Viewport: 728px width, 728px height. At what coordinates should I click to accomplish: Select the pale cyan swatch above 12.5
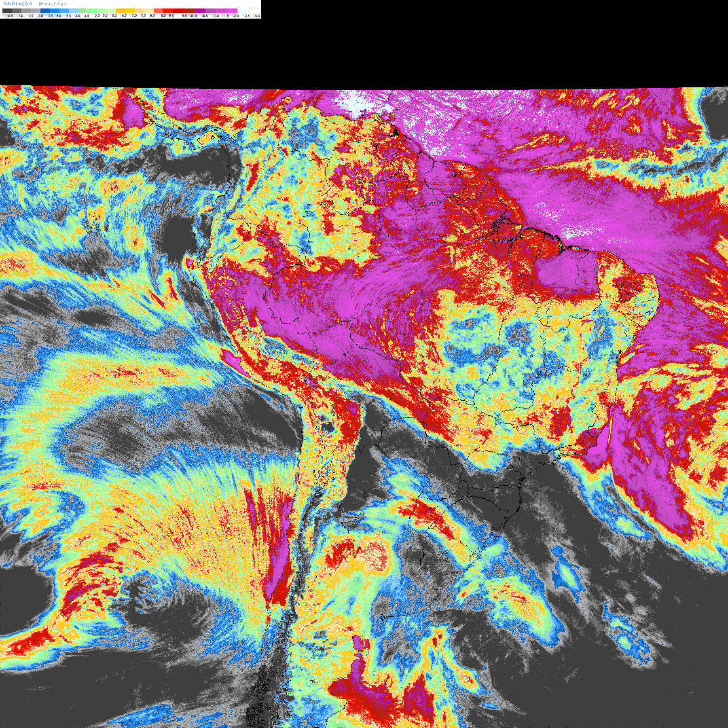tap(243, 11)
